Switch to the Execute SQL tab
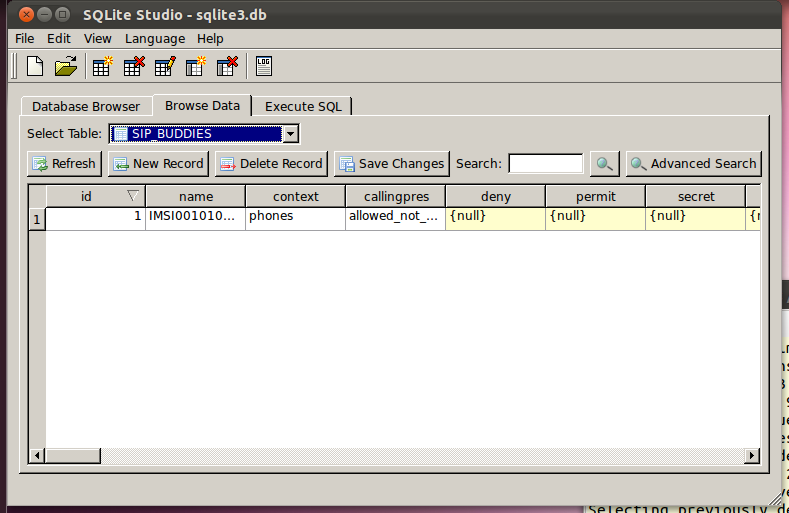The width and height of the screenshot is (789, 513). [x=302, y=106]
